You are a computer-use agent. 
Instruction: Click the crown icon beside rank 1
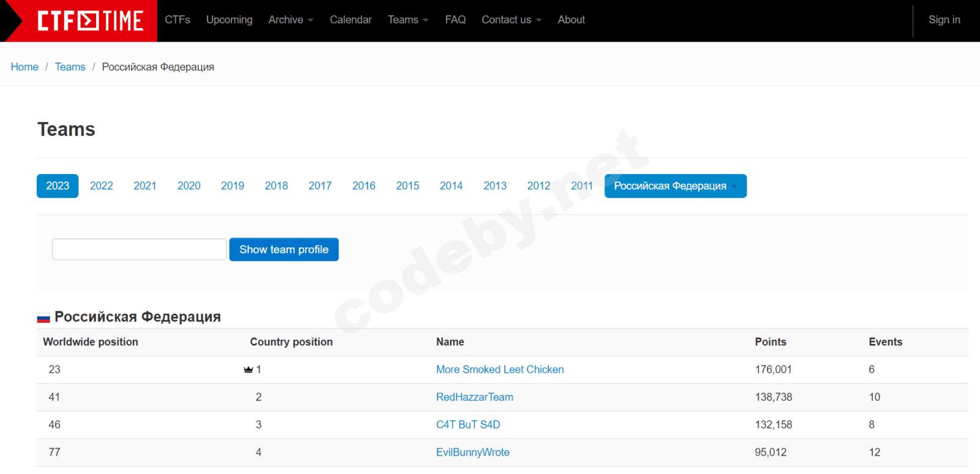[248, 370]
